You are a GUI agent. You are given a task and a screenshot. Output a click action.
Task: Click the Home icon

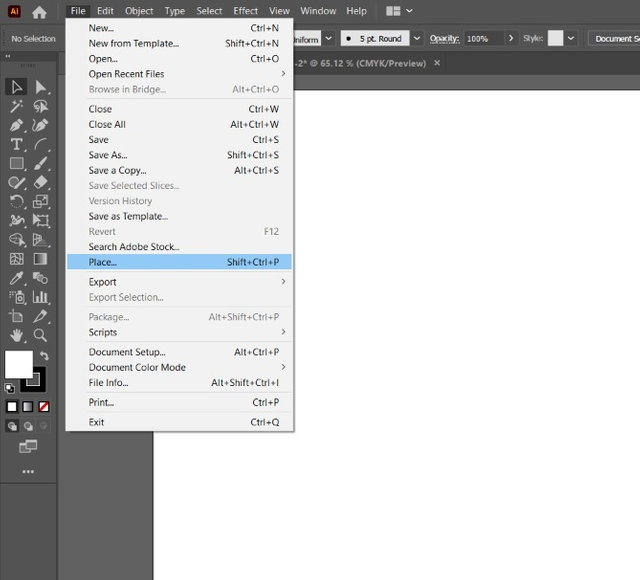39,12
